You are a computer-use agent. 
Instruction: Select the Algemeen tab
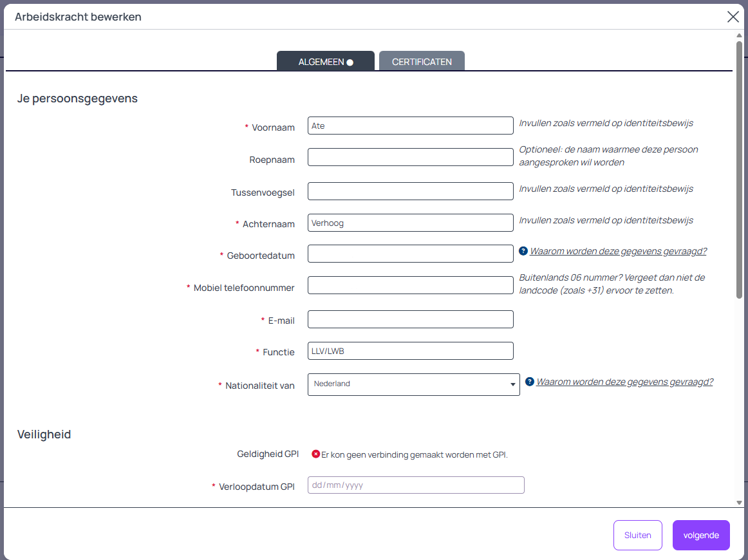pyautogui.click(x=325, y=62)
